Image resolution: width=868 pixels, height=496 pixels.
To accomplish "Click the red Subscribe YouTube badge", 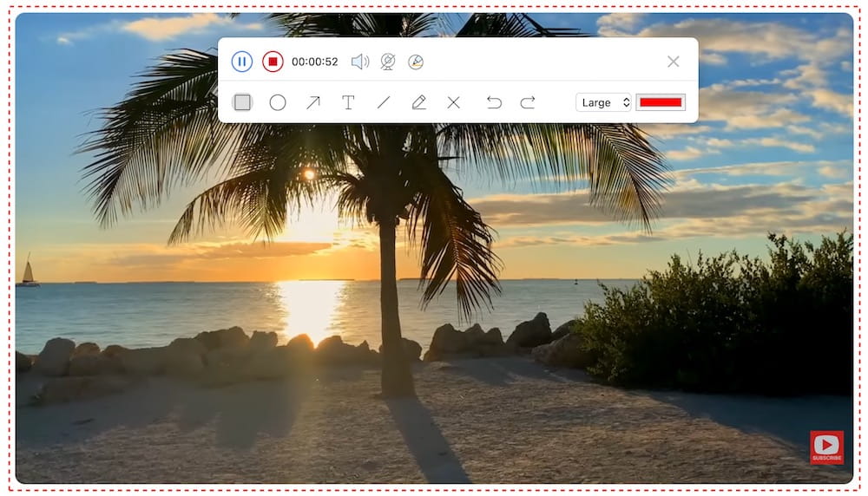I will pyautogui.click(x=826, y=447).
